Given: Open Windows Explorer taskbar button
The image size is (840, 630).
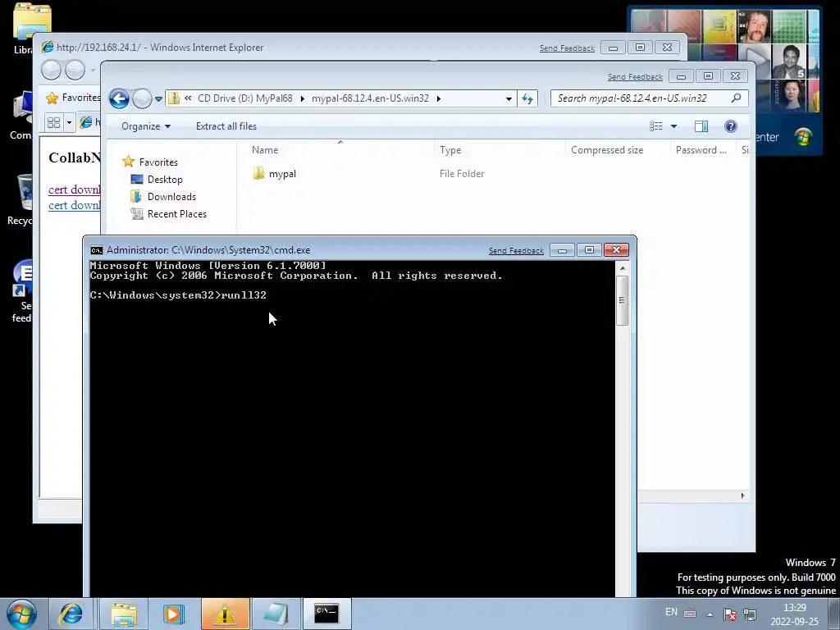Looking at the screenshot, I should [124, 614].
